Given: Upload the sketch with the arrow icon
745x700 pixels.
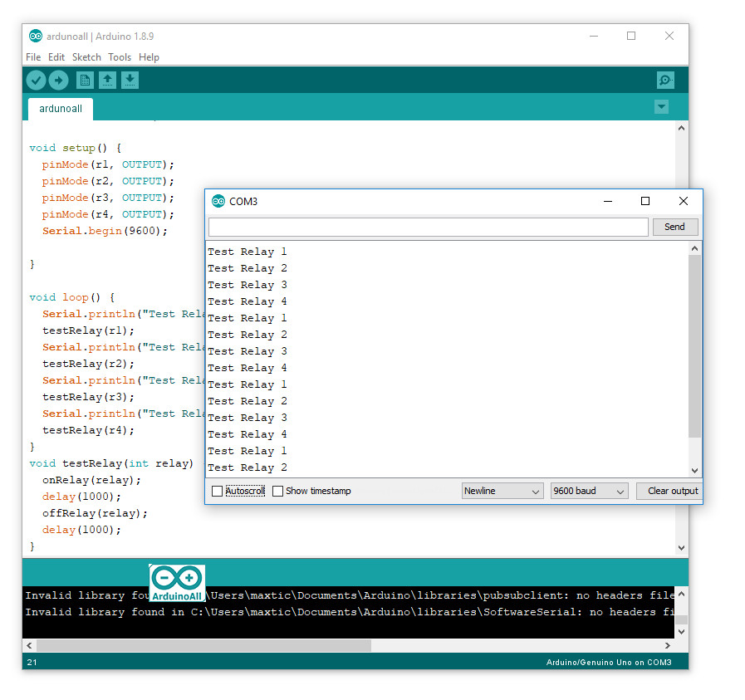Looking at the screenshot, I should click(x=59, y=81).
